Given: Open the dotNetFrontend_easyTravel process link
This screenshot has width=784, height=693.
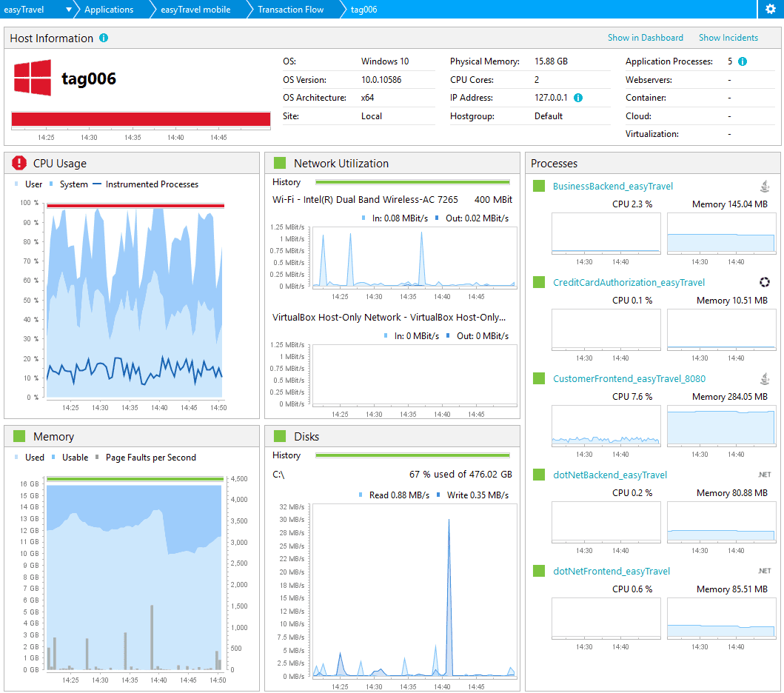Looking at the screenshot, I should coord(611,572).
